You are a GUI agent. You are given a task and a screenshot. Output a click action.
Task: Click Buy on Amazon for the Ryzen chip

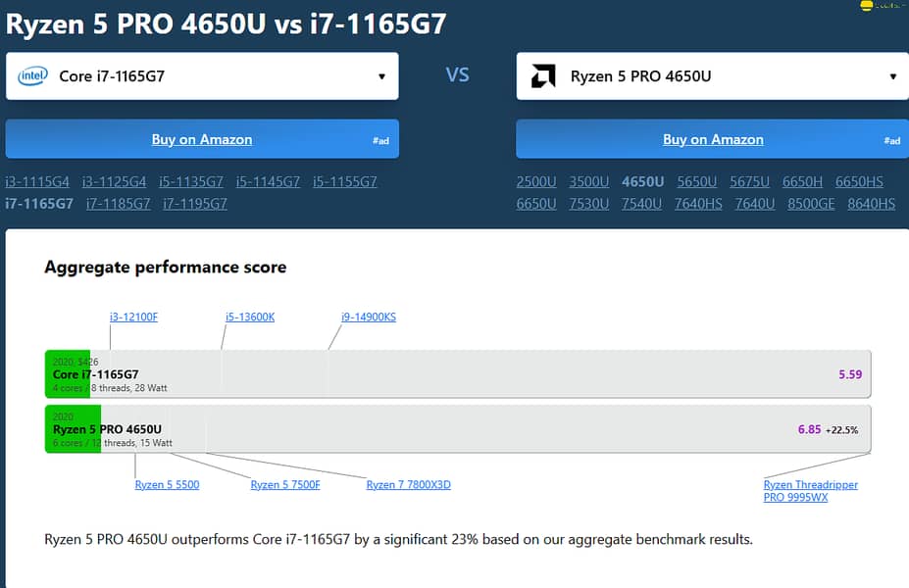click(713, 138)
